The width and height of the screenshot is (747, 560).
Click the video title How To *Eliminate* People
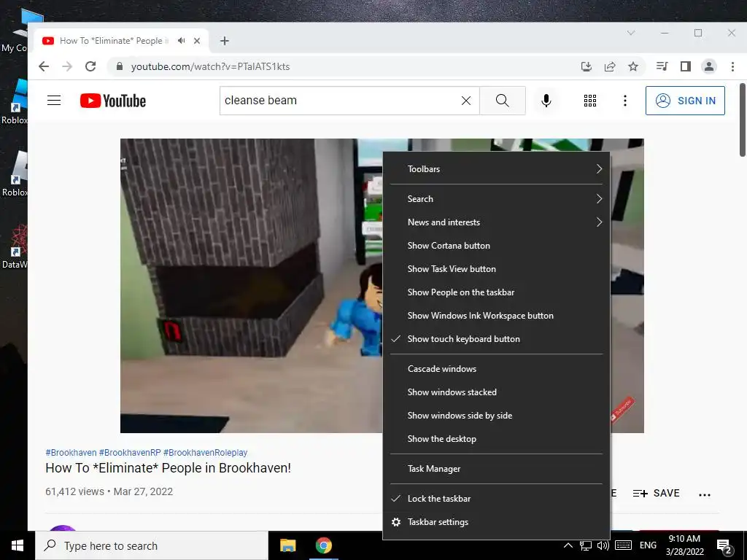tap(169, 468)
